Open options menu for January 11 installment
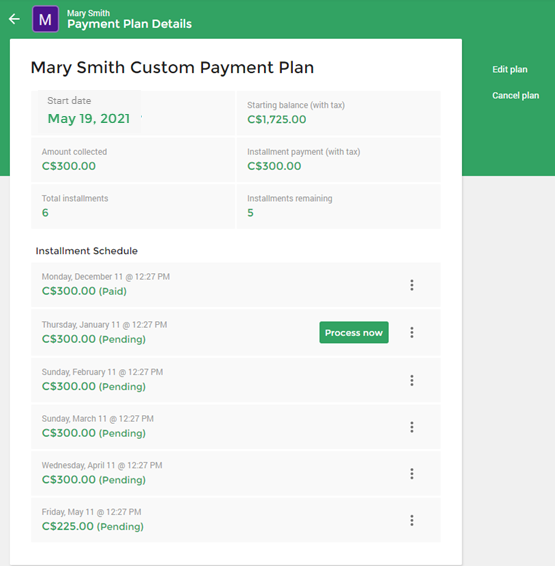The height and width of the screenshot is (566, 555). (x=412, y=332)
